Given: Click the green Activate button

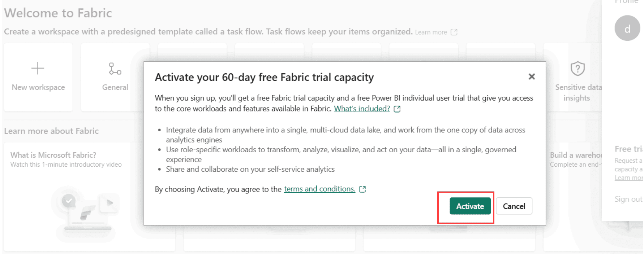Looking at the screenshot, I should 470,206.
